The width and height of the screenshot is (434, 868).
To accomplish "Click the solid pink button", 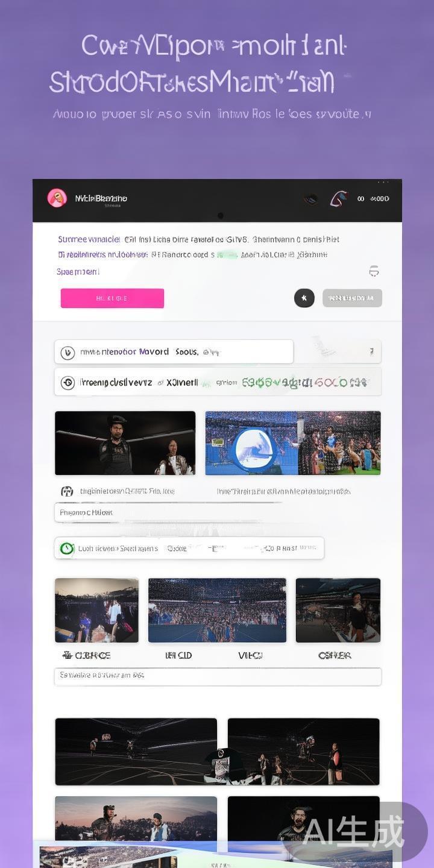I will tap(112, 298).
